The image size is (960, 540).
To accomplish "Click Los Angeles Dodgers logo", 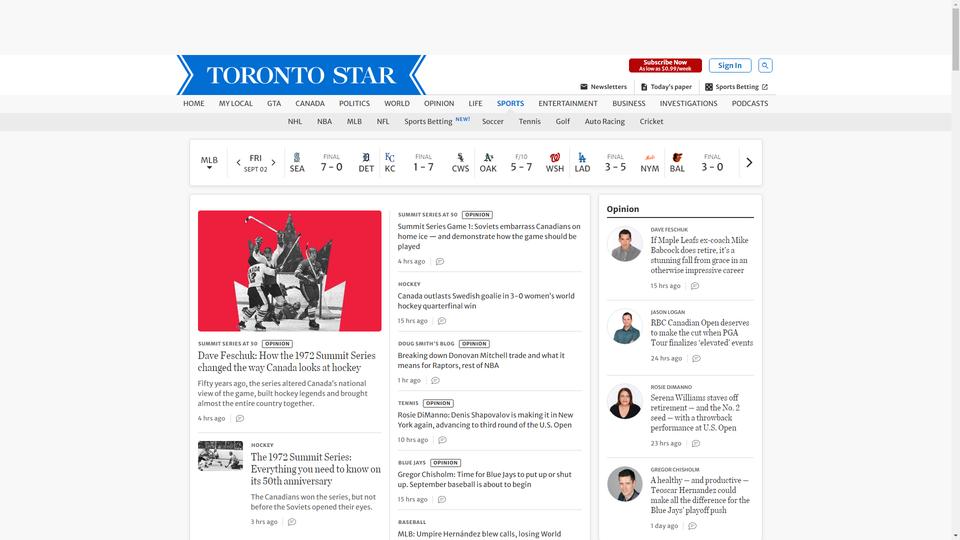I will (582, 157).
